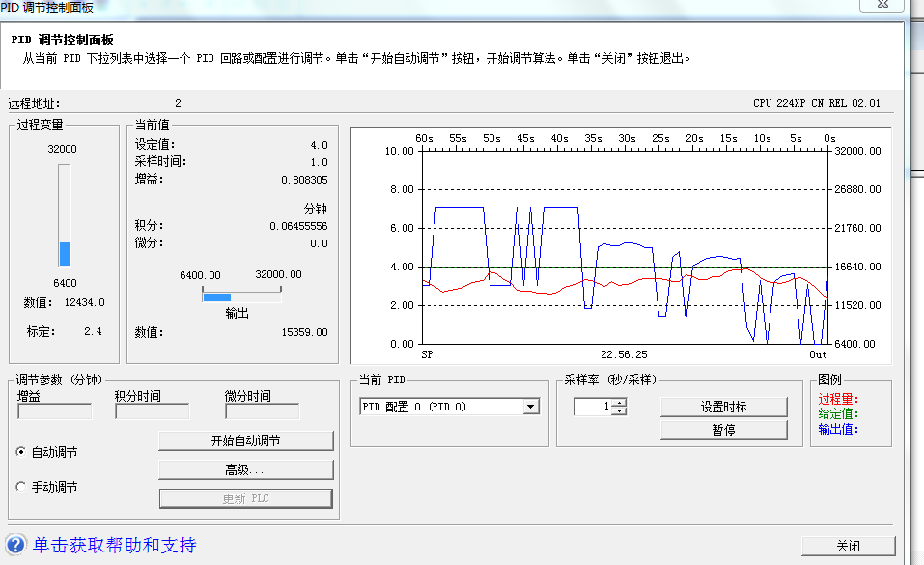924x565 pixels.
Task: Close the panel with the 关闭 button
Action: coord(848,546)
